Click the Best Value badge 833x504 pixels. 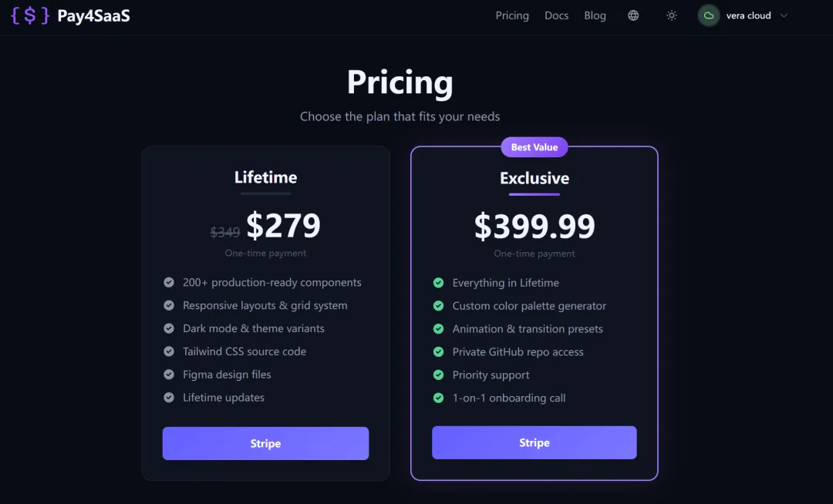coord(535,147)
